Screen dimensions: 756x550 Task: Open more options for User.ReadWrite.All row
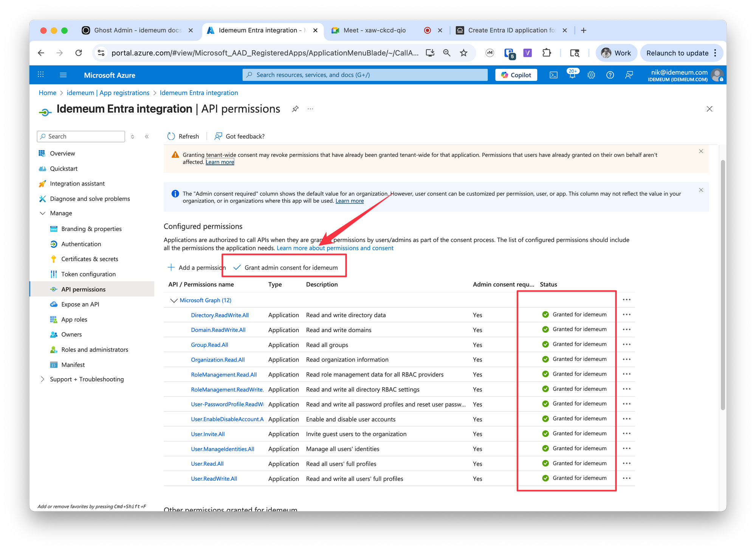pos(627,478)
